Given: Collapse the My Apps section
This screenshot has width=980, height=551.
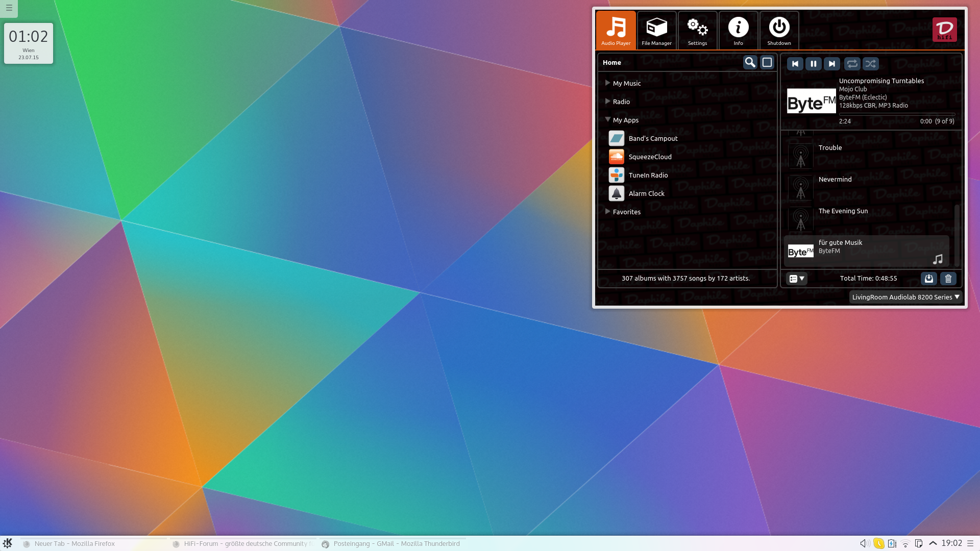Looking at the screenshot, I should pyautogui.click(x=608, y=120).
